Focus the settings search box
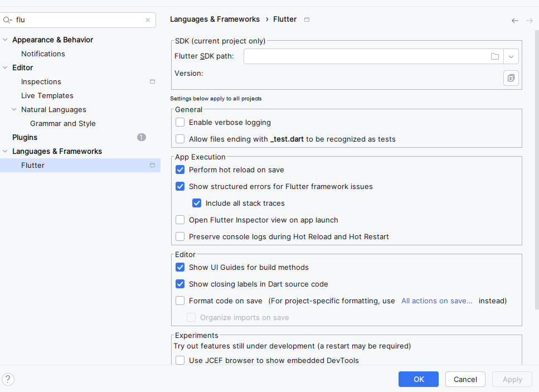 click(x=79, y=20)
